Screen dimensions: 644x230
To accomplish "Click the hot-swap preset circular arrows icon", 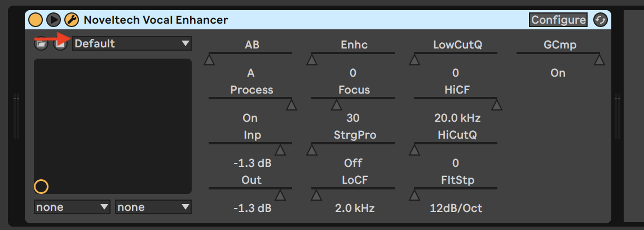I will tap(601, 20).
